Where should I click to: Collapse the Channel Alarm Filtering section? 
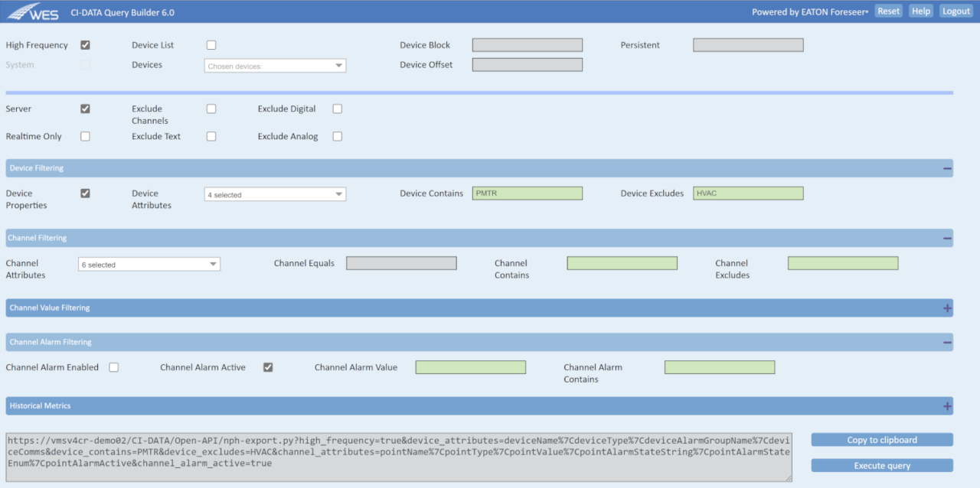pyautogui.click(x=947, y=342)
